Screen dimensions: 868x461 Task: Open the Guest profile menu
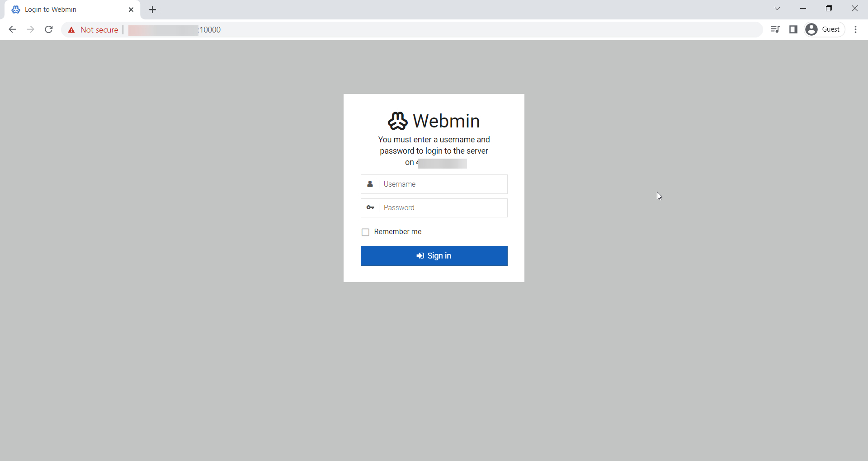tap(825, 30)
